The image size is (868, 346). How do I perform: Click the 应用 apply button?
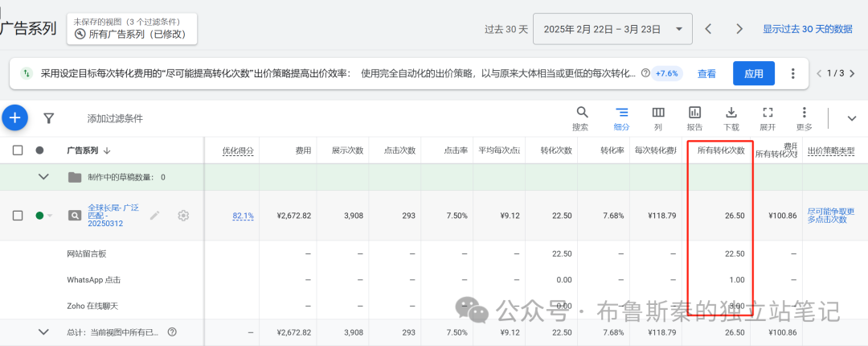[753, 74]
